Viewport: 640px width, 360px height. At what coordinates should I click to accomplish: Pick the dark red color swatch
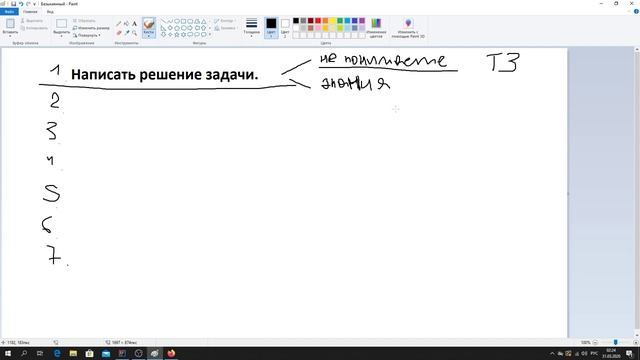pos(311,21)
